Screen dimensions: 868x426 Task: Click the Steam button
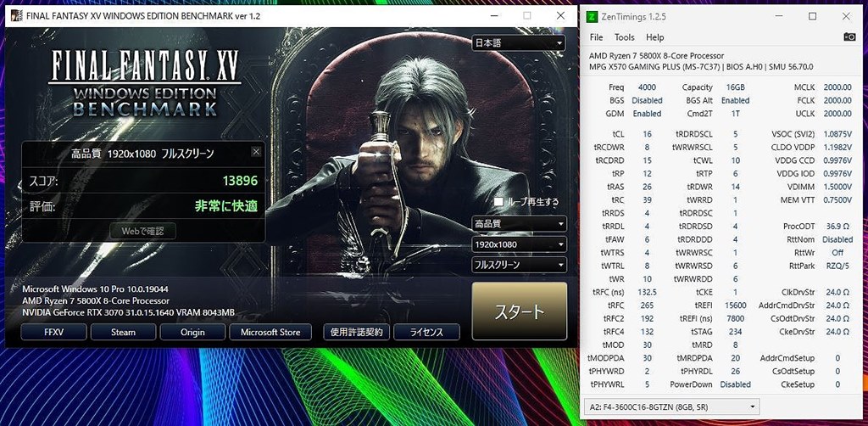[x=123, y=332]
